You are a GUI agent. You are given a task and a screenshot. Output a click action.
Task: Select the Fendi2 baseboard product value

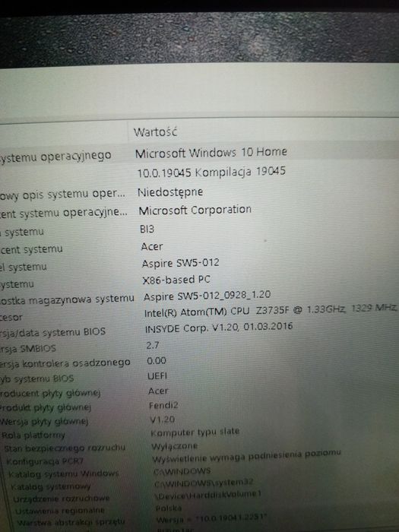[163, 405]
